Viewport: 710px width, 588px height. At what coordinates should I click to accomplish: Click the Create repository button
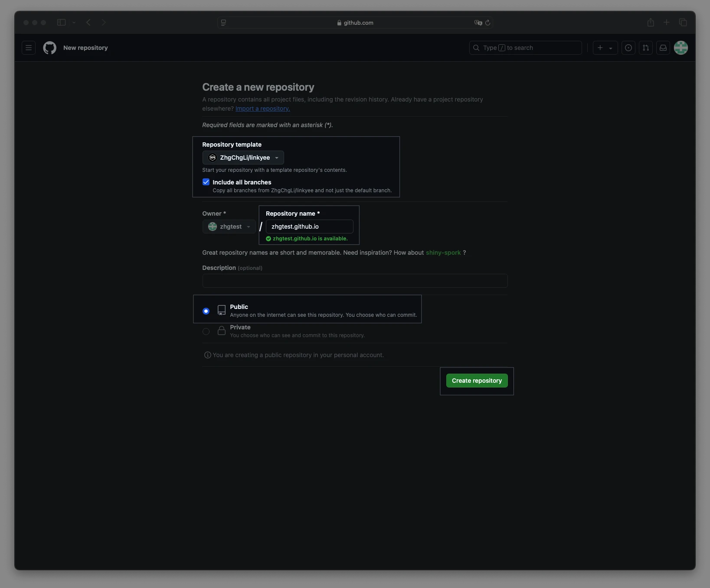477,381
